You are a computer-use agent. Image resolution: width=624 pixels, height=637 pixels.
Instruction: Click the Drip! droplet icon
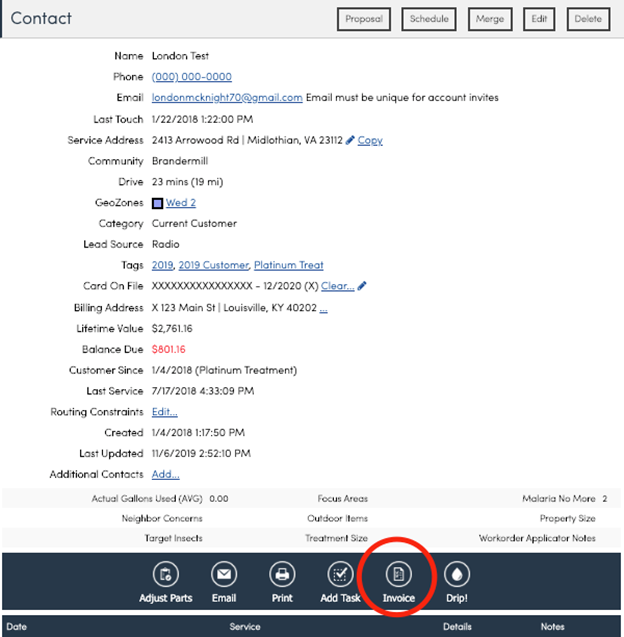456,575
